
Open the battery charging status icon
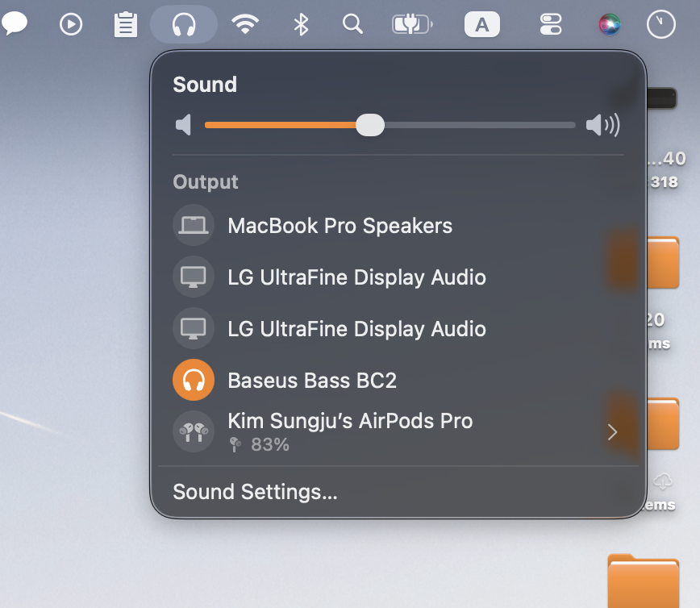point(412,24)
